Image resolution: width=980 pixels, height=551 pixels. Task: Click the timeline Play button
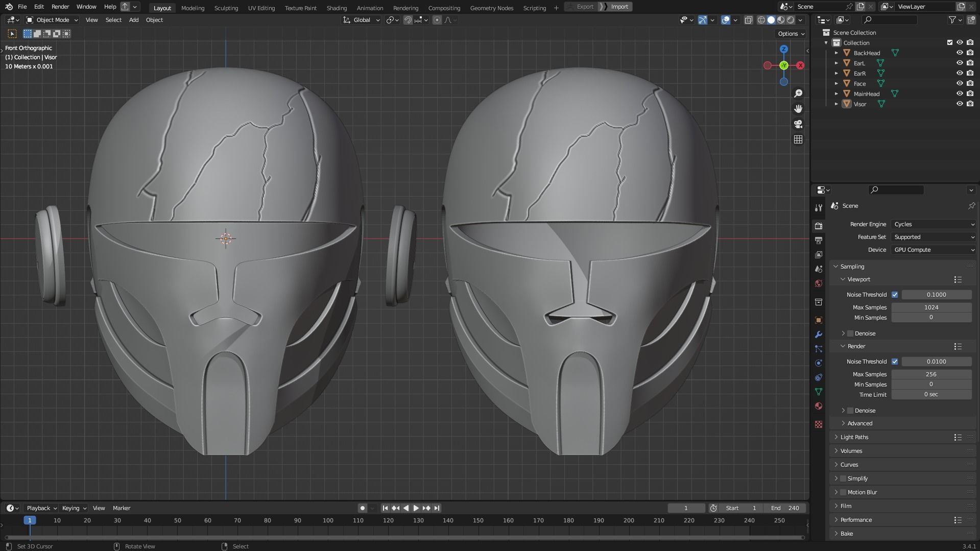tap(416, 508)
